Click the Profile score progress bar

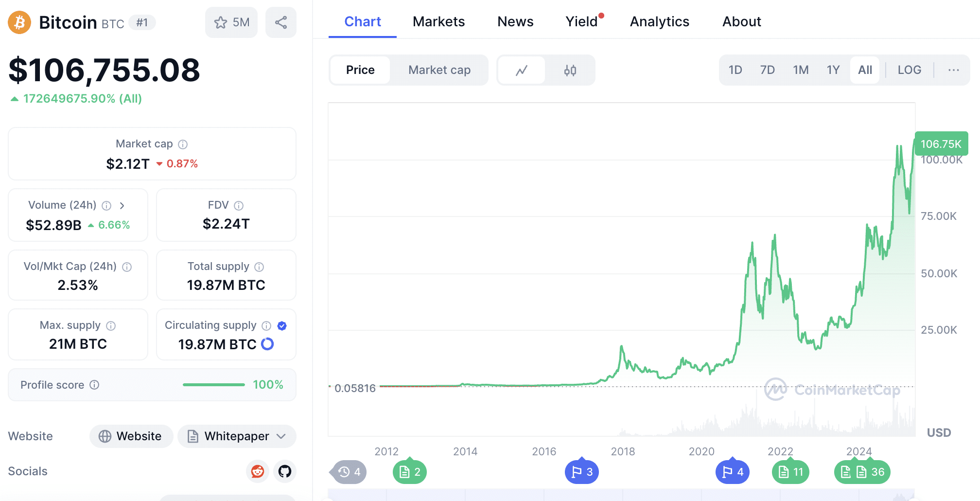[214, 385]
